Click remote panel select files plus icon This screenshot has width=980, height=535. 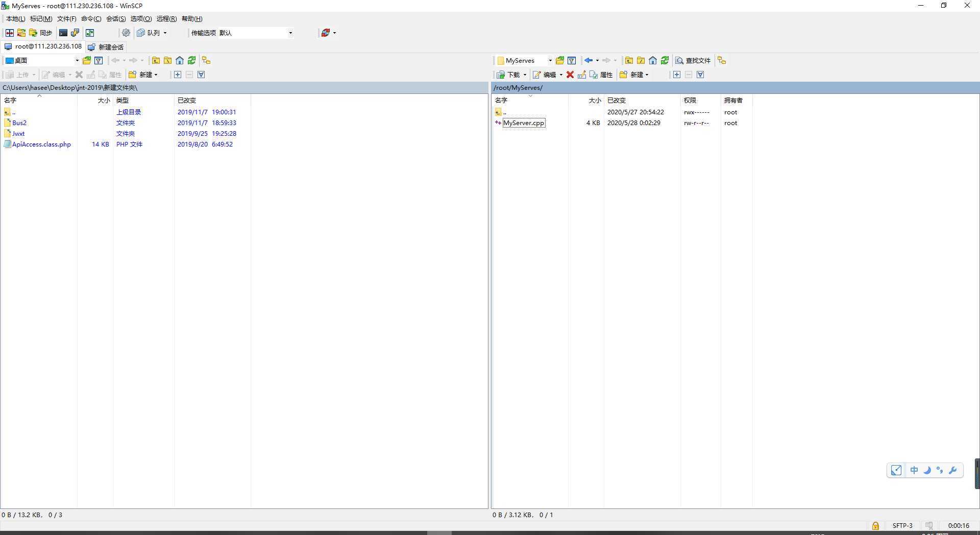(676, 75)
